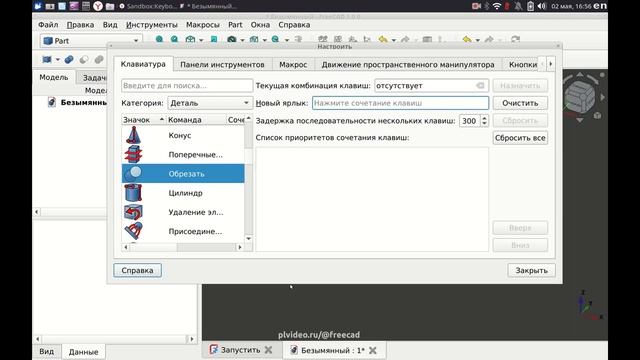Screen dimensions: 640x360
Task: Click the Сбросить все button
Action: (520, 138)
